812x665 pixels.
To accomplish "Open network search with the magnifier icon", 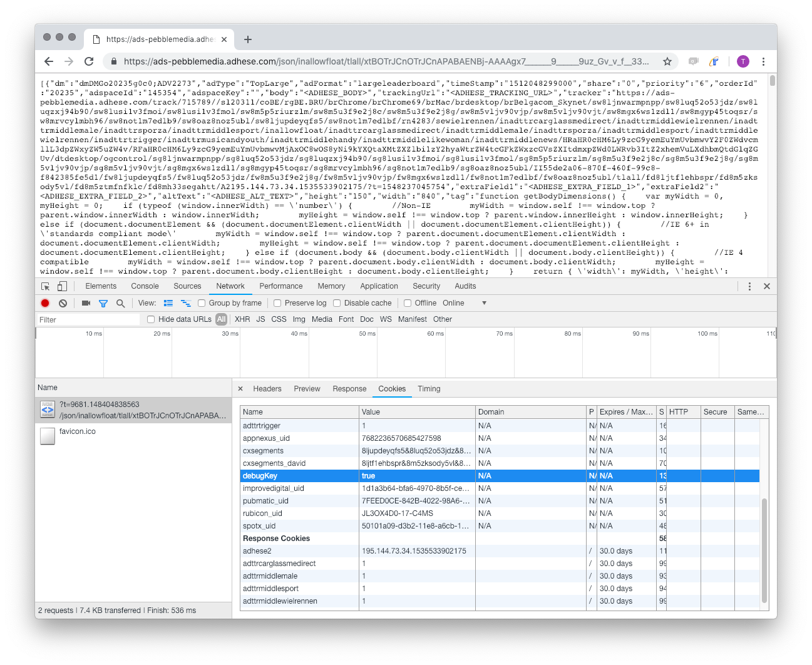I will click(120, 303).
